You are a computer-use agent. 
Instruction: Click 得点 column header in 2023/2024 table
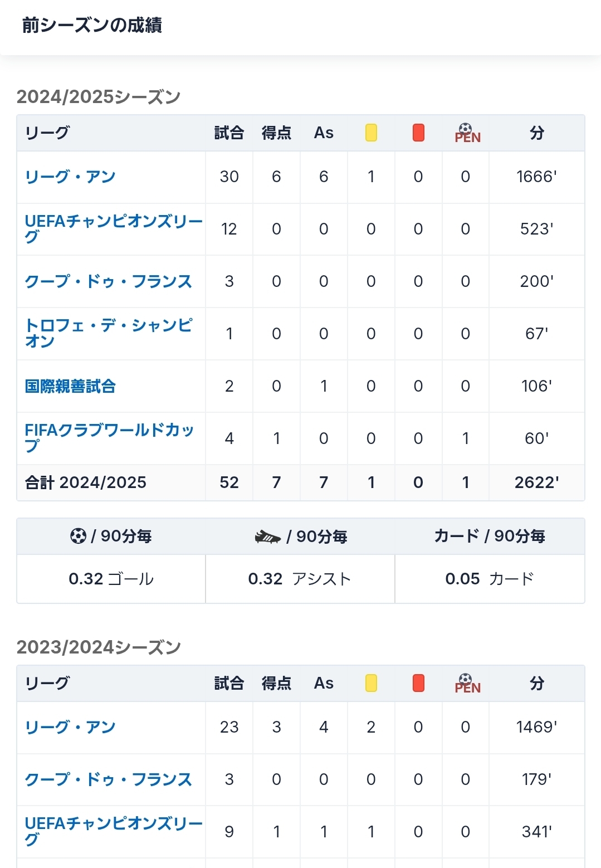276,683
